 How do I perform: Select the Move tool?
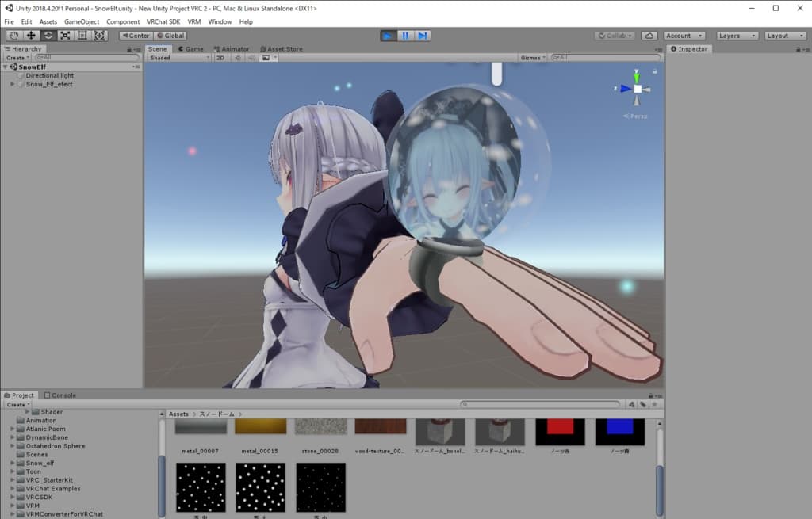pyautogui.click(x=31, y=36)
